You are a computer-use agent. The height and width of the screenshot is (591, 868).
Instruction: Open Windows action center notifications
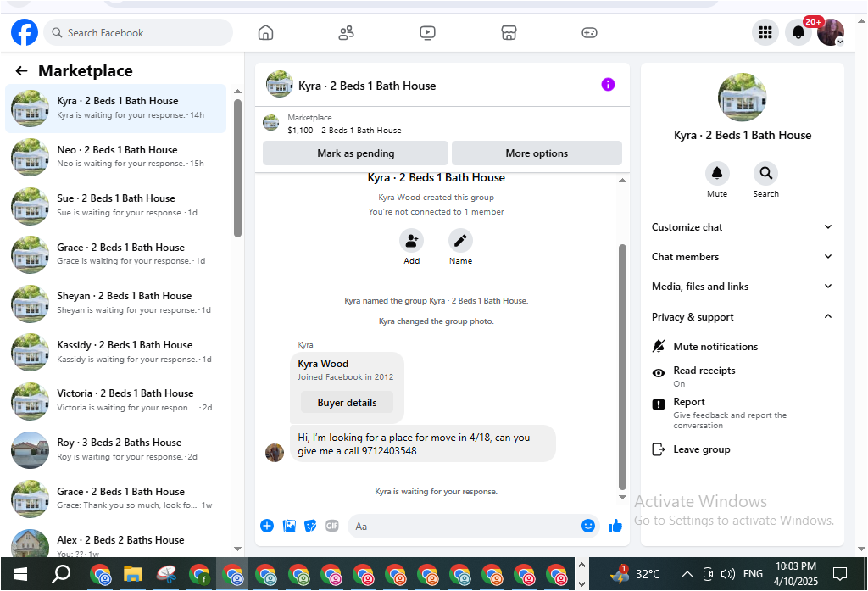840,574
